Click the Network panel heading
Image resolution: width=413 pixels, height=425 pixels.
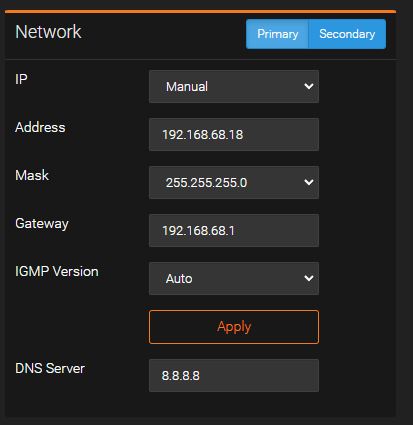48,32
